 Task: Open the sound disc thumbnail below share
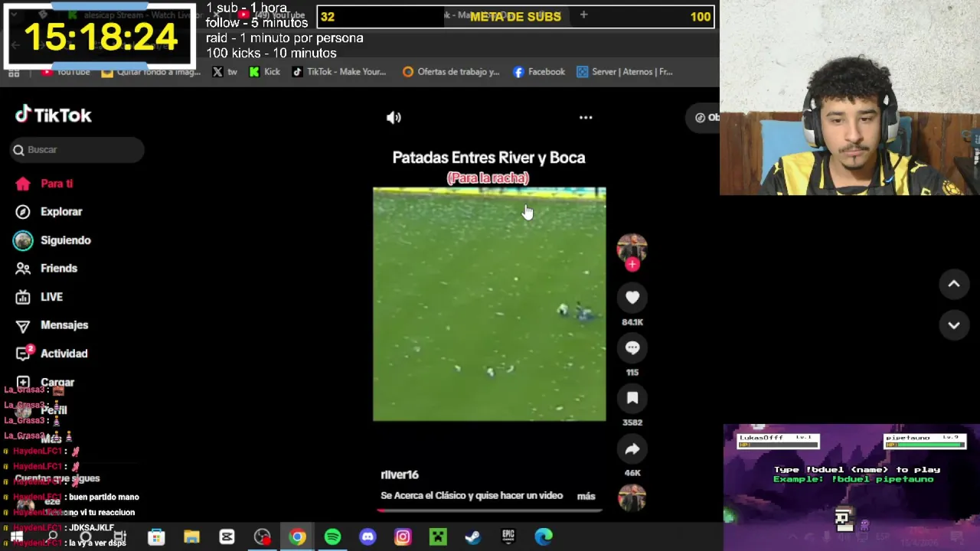(632, 498)
